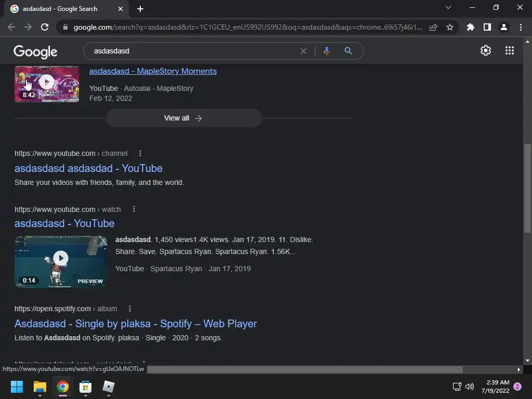Click vertical scrollbar thumb
This screenshot has height=399, width=532.
click(x=527, y=189)
